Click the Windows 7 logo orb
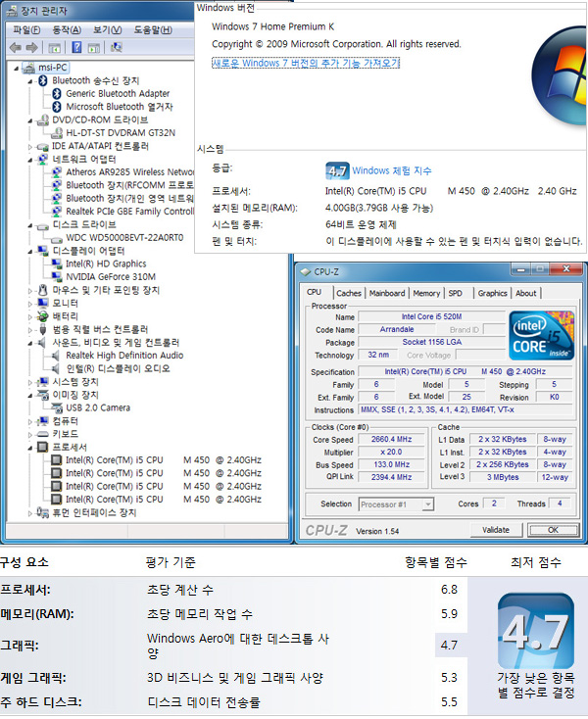 tap(560, 75)
